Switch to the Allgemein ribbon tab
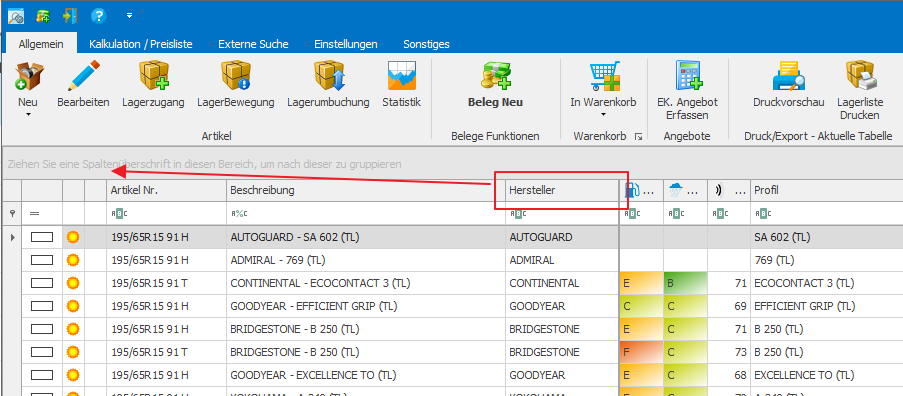This screenshot has width=903, height=396. [x=41, y=44]
